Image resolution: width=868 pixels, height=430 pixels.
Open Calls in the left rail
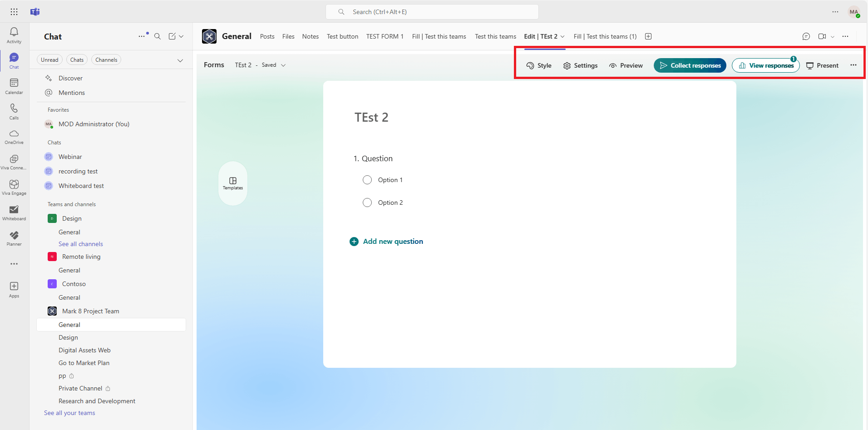pyautogui.click(x=14, y=111)
